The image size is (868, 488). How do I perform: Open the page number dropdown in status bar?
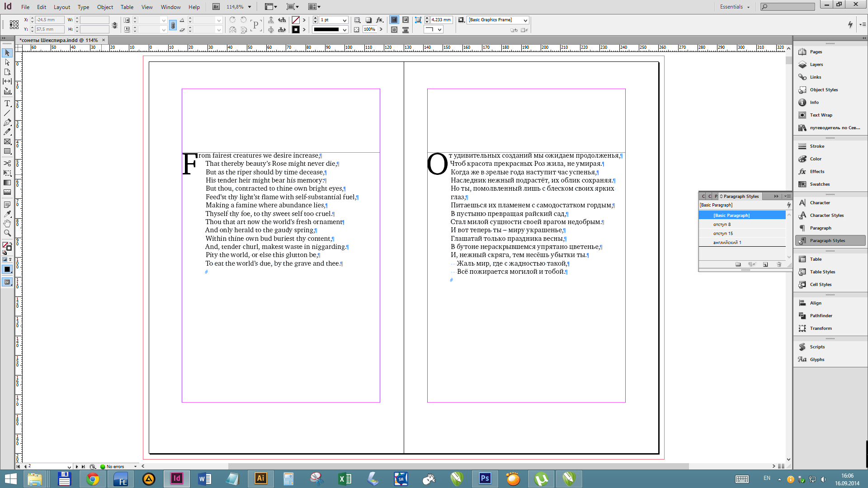pos(69,467)
